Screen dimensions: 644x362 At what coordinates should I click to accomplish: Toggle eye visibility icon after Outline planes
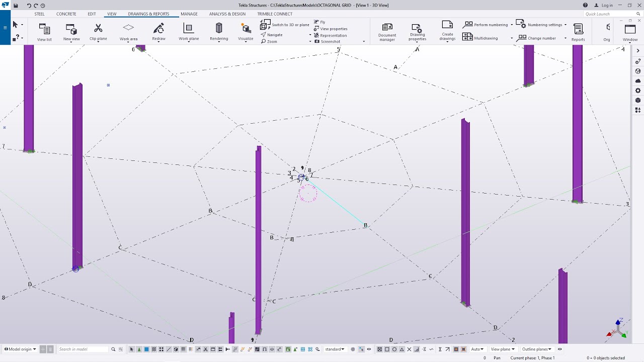[559, 349]
